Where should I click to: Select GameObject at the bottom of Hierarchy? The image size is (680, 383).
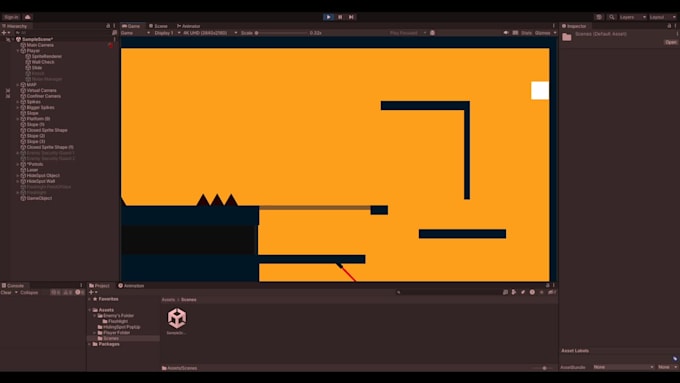click(x=39, y=198)
